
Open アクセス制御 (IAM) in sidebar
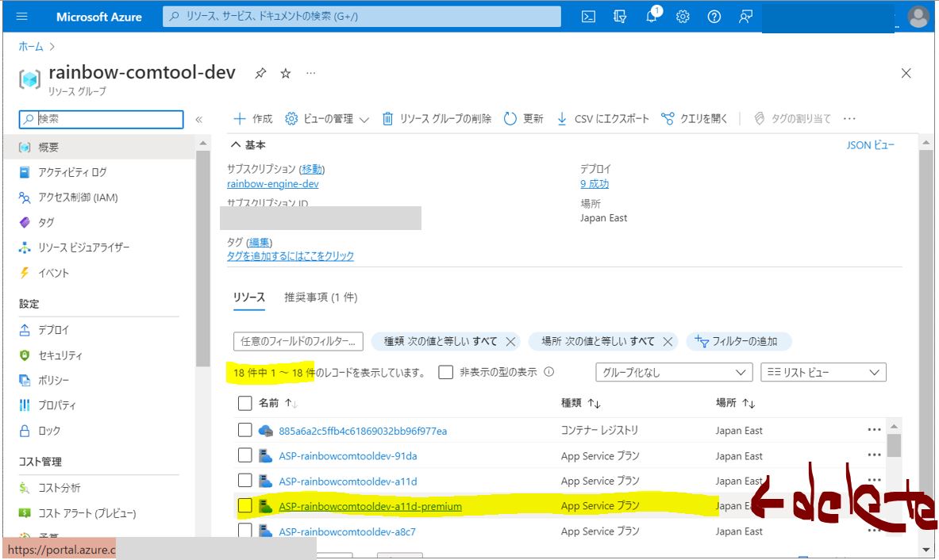click(78, 198)
